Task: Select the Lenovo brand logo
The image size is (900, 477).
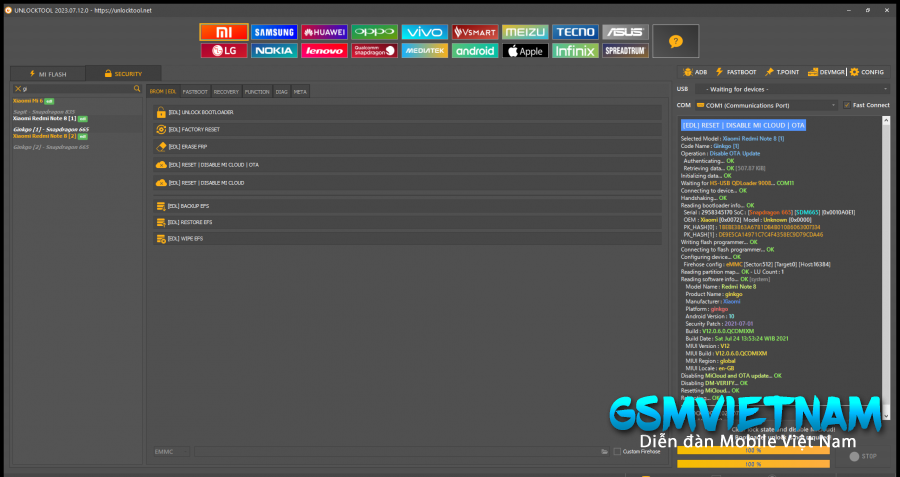Action: point(324,51)
